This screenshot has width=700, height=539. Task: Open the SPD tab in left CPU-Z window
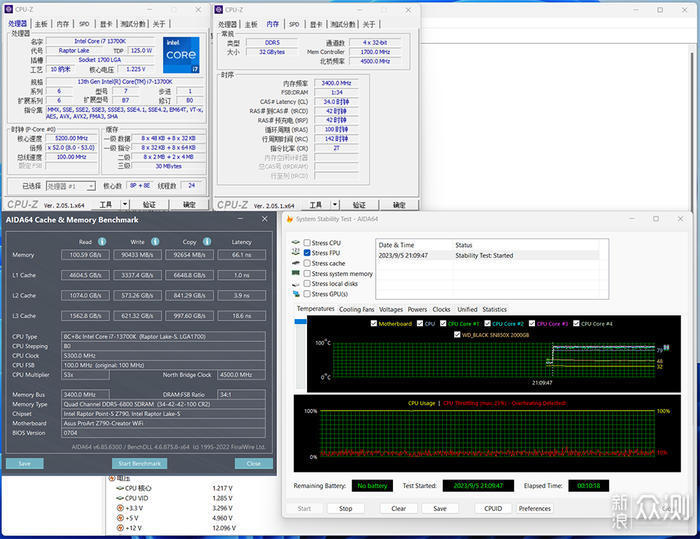[x=84, y=22]
